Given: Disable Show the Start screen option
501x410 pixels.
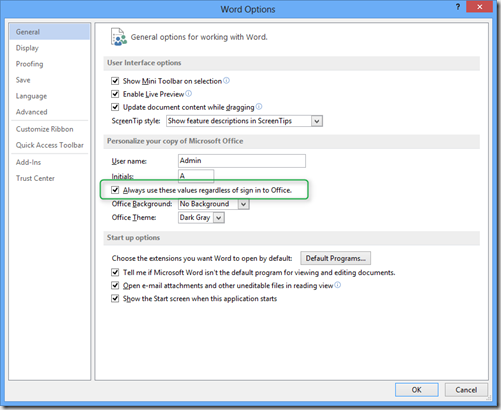Looking at the screenshot, I should (115, 298).
